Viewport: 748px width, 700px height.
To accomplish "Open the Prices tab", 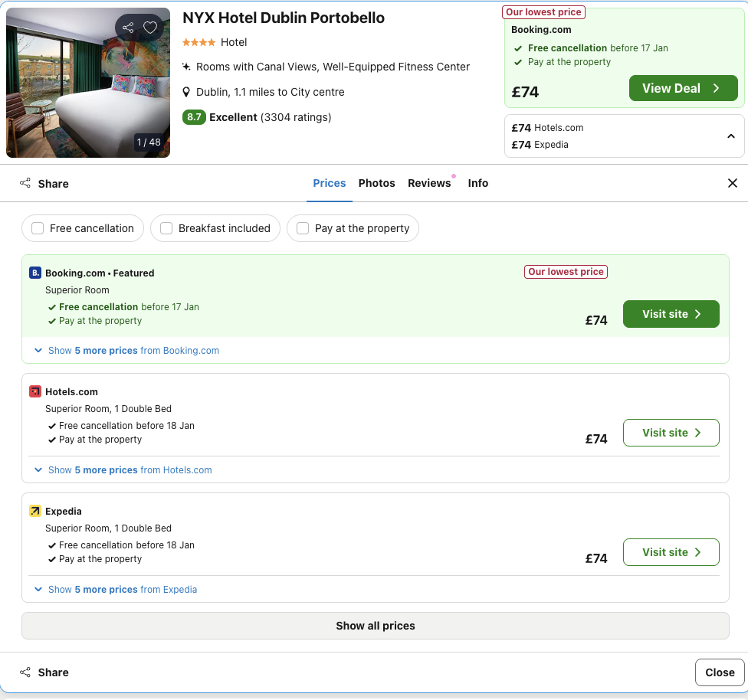I will coord(329,183).
